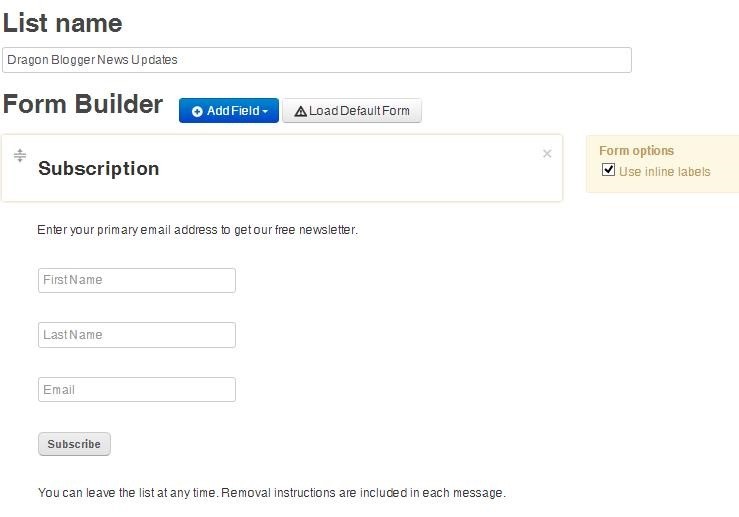
Task: Select the Subscription heading text
Action: (x=99, y=169)
